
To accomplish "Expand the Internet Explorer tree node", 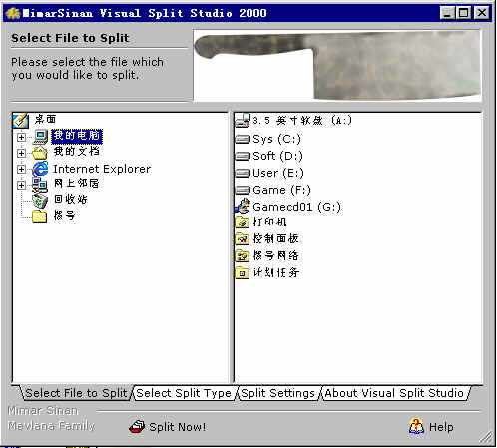I will 21,169.
